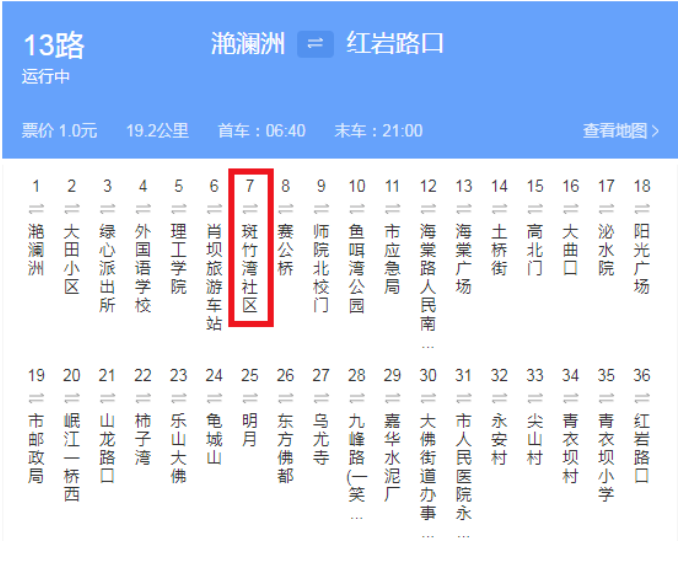
Task: Select stop 27 乌尤寺
Action: (321, 439)
